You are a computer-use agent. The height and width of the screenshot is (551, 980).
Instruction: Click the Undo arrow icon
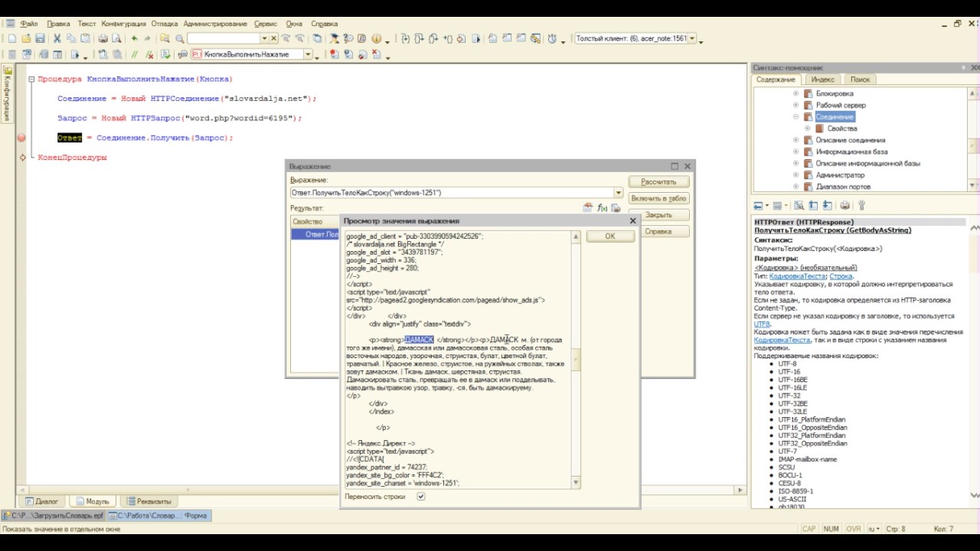[x=135, y=38]
